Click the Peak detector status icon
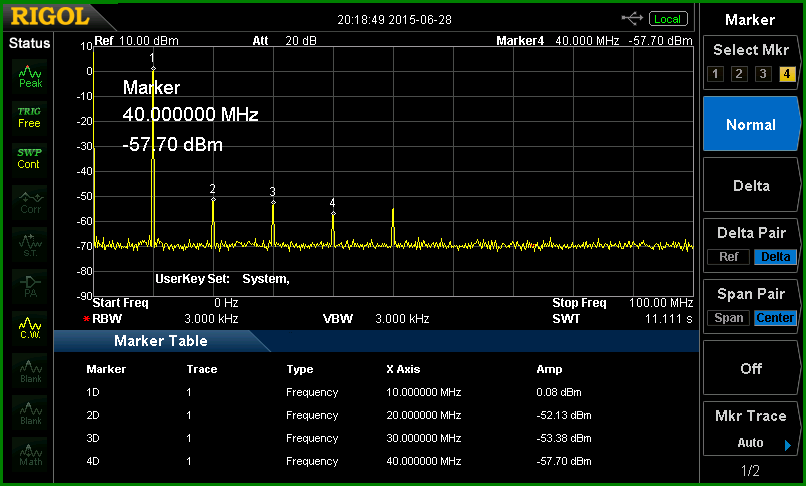The height and width of the screenshot is (486, 806). [30, 76]
